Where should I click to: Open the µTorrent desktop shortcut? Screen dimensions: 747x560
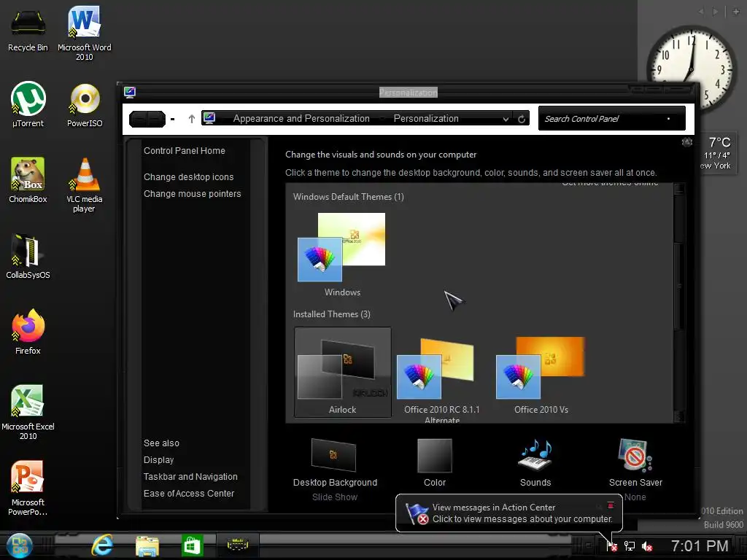28,104
